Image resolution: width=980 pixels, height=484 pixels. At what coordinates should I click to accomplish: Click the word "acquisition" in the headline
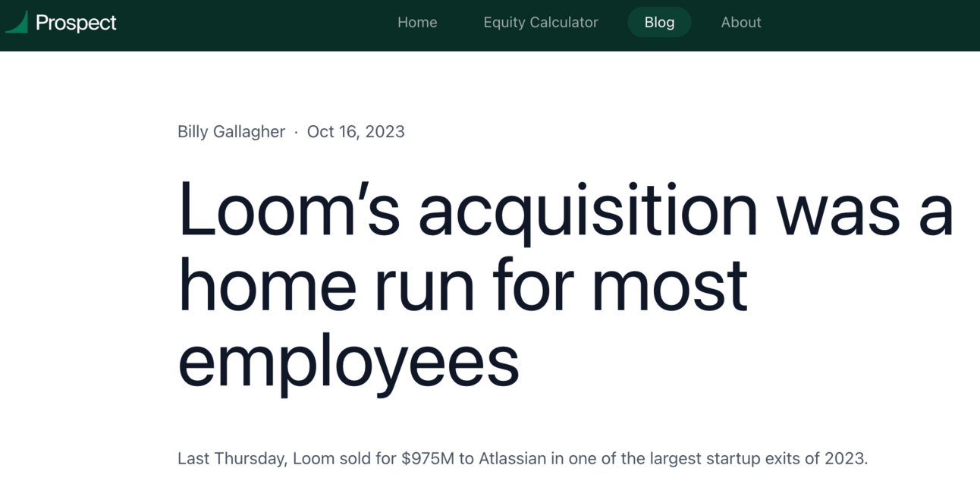(589, 210)
